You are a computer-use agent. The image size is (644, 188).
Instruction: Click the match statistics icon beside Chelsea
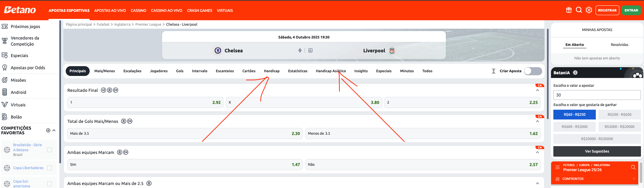(310, 51)
